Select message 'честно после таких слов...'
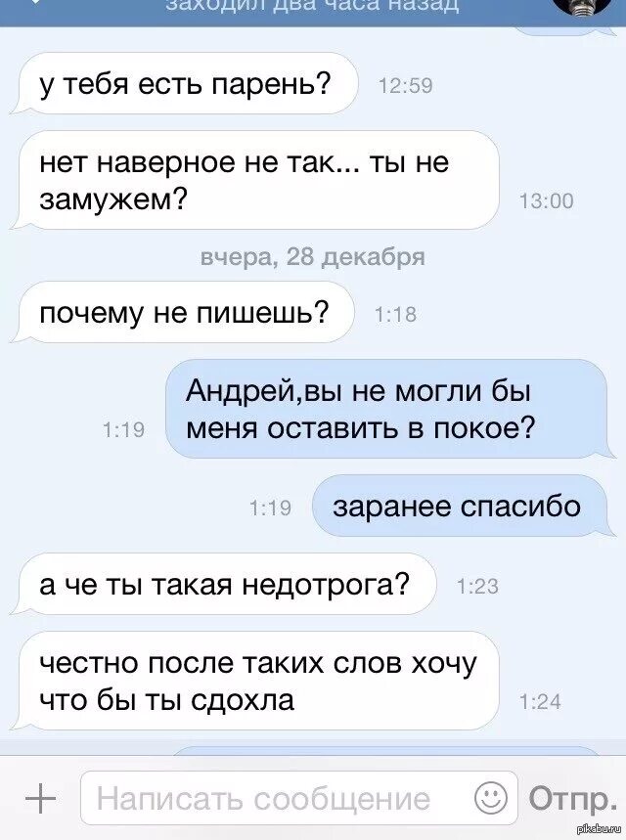626x840 pixels. point(255,681)
